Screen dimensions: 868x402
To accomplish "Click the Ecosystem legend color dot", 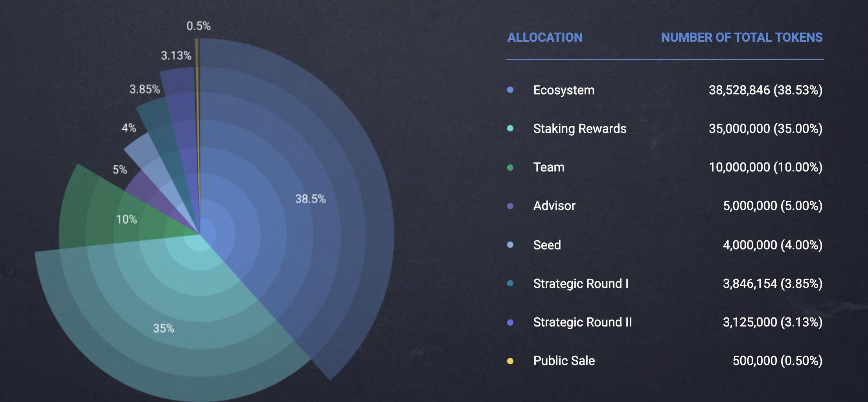I will click(510, 90).
